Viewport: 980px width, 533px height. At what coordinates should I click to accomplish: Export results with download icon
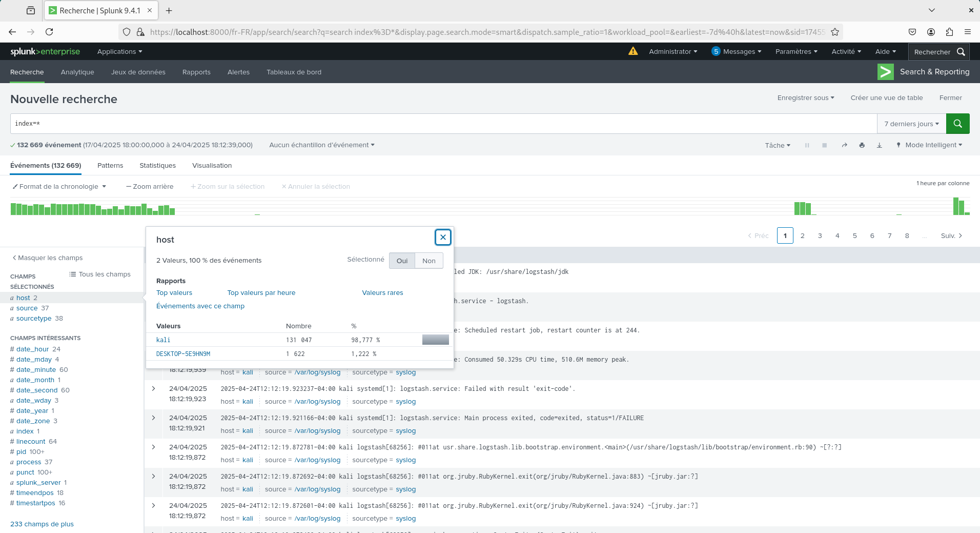click(879, 145)
